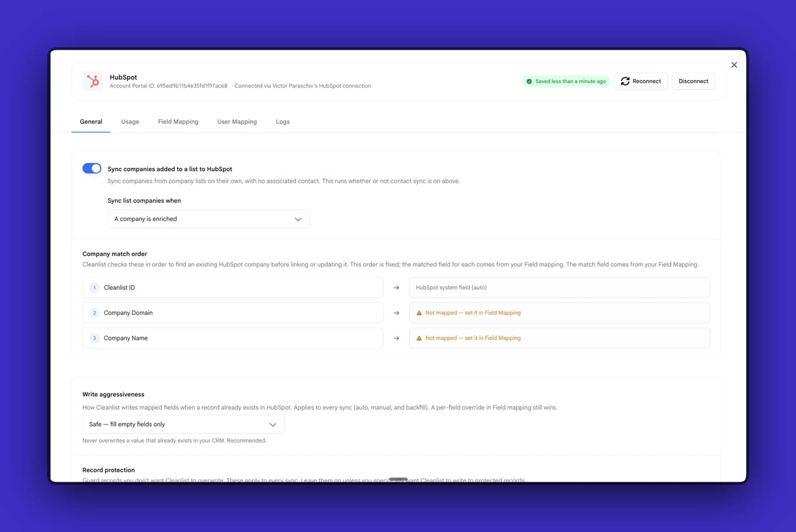Click the chevron of Write aggressiveness dropdown

click(x=273, y=425)
